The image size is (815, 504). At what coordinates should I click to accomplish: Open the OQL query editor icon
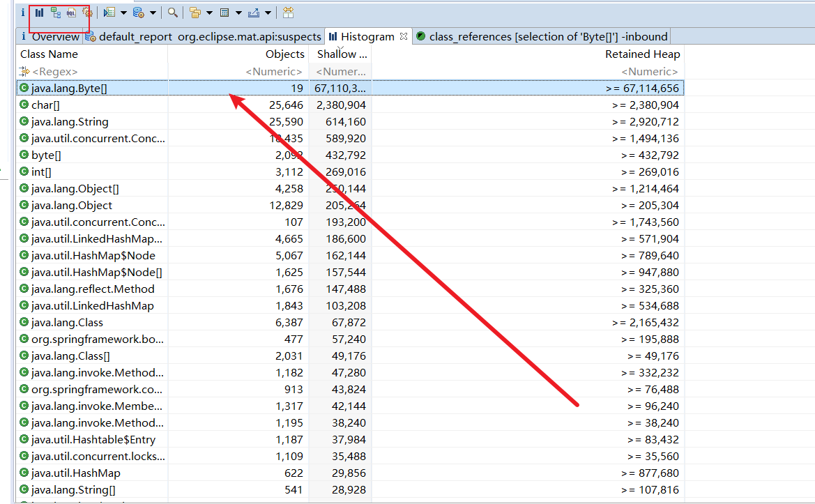pyautogui.click(x=71, y=13)
